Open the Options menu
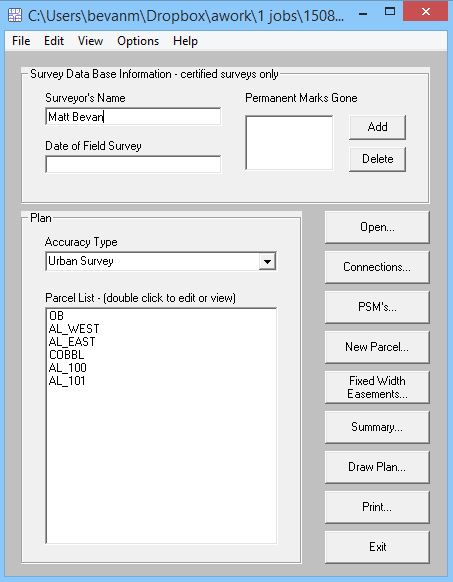 pyautogui.click(x=138, y=41)
